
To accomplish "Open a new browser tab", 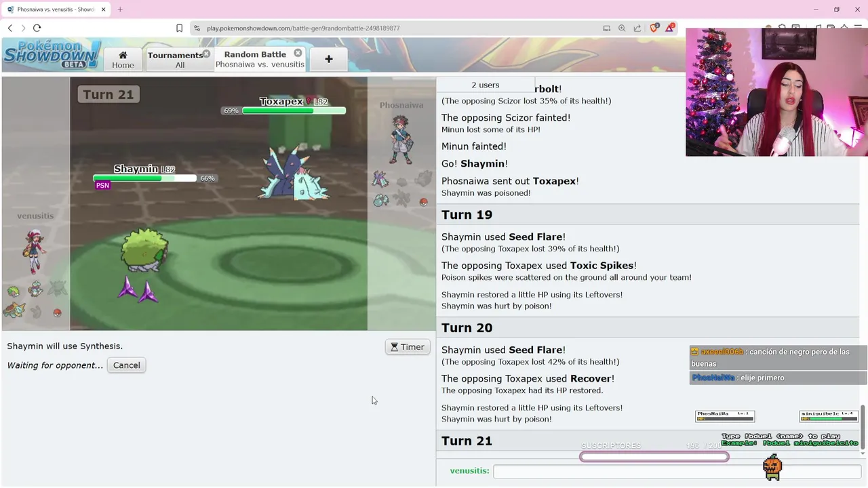I will pos(120,9).
